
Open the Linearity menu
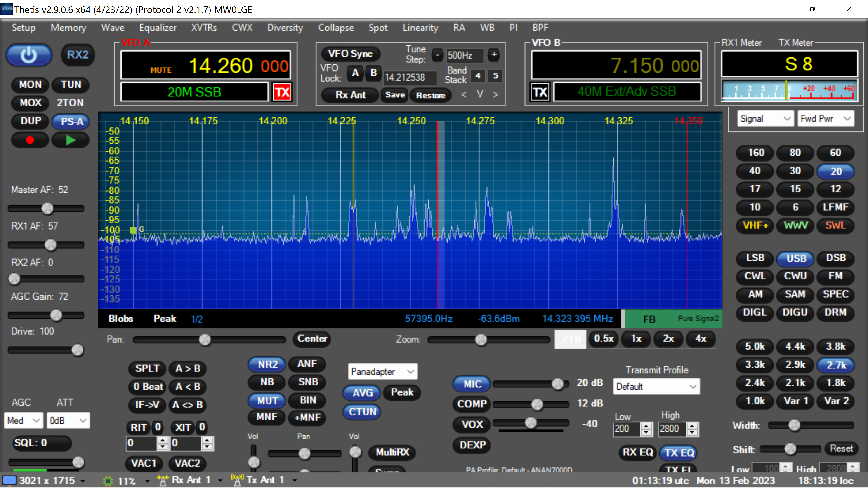pos(420,28)
